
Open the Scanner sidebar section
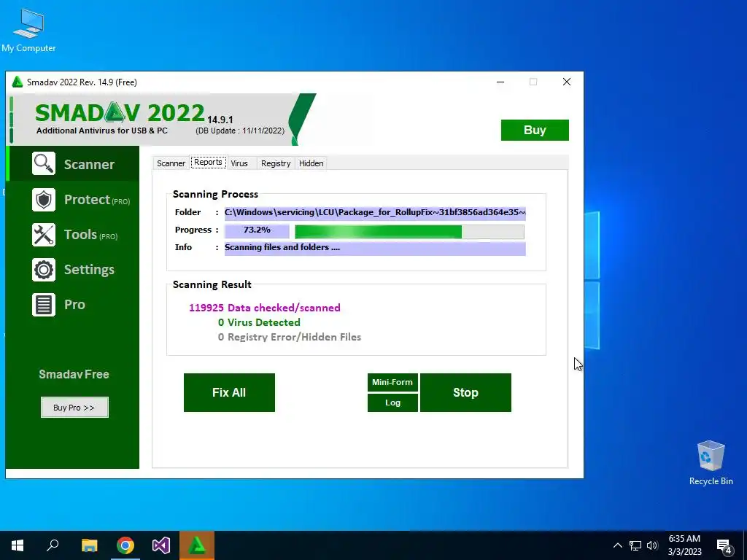click(73, 164)
